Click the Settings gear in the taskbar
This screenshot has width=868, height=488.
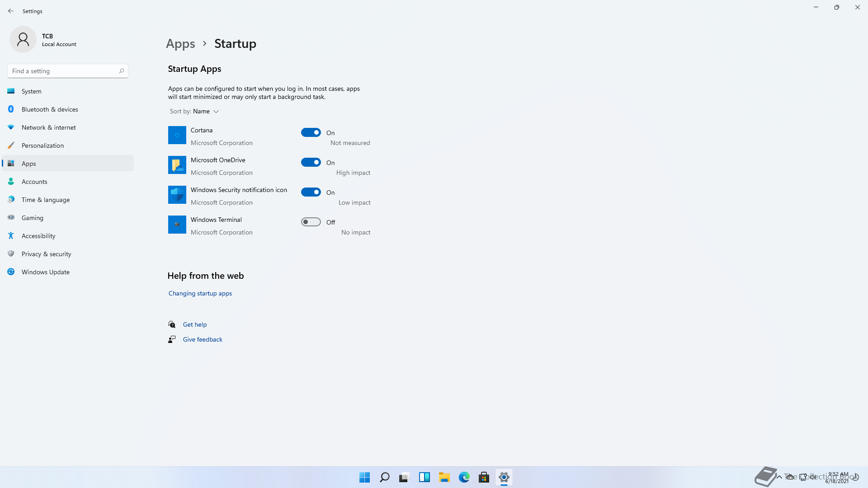[x=504, y=477]
